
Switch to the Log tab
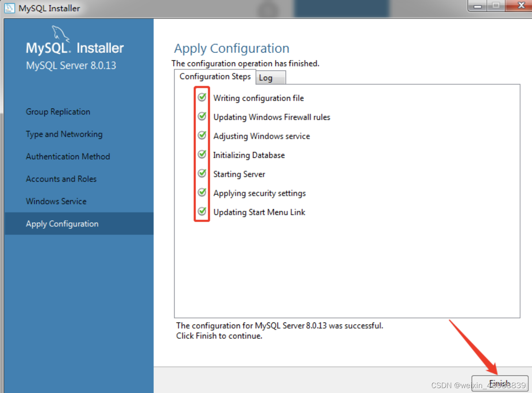pos(270,77)
